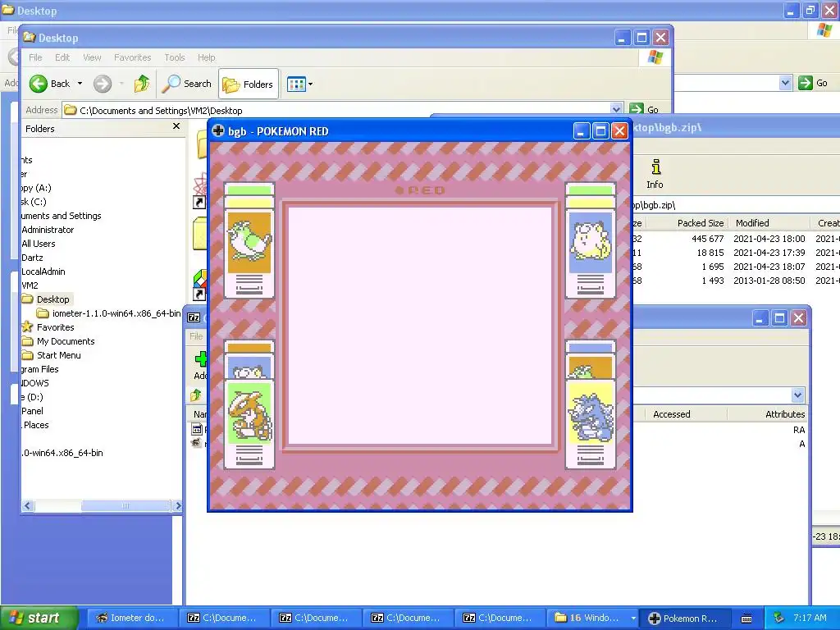This screenshot has width=840, height=630.
Task: Go up one folder level
Action: click(x=142, y=84)
